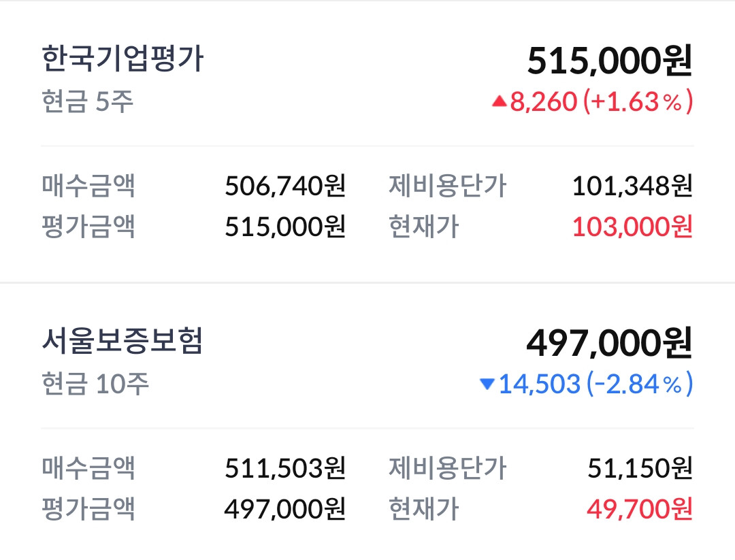Select the 49,700원 current price

point(640,508)
